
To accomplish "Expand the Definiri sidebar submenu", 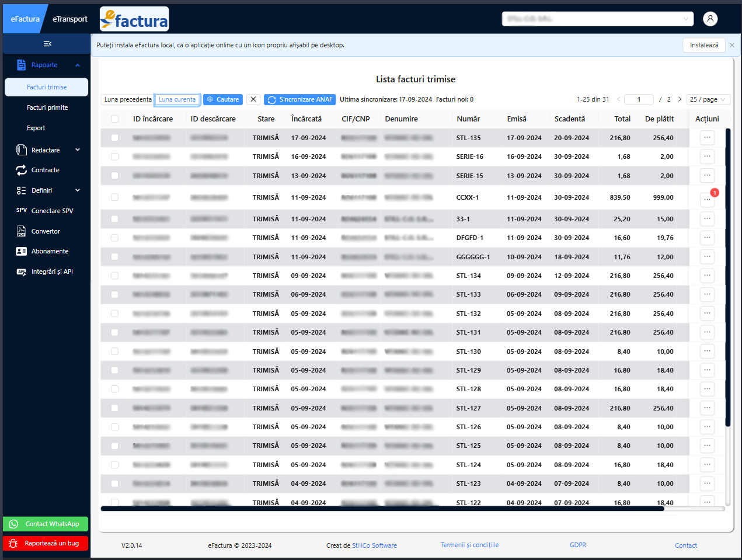I will pos(77,190).
